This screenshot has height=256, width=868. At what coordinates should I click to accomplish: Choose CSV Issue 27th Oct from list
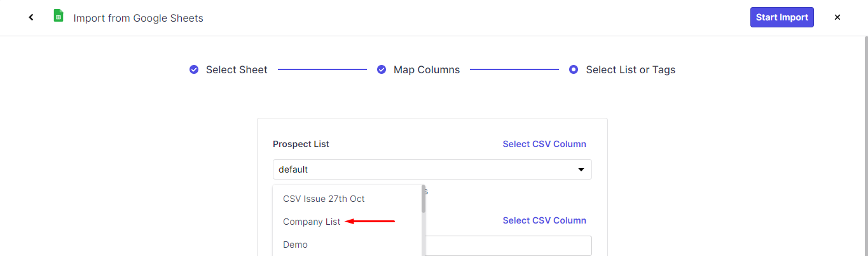coord(324,199)
